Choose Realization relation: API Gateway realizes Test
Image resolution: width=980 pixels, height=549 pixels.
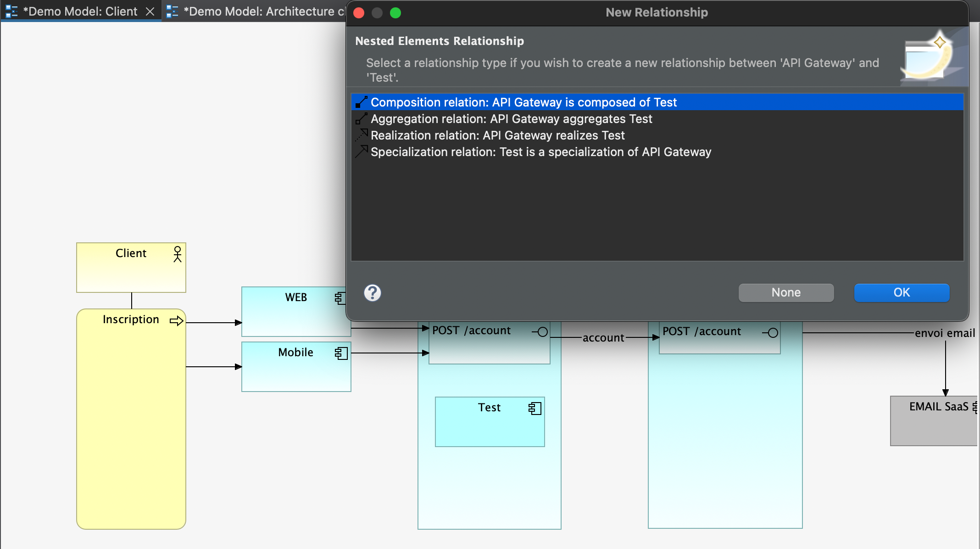tap(657, 135)
